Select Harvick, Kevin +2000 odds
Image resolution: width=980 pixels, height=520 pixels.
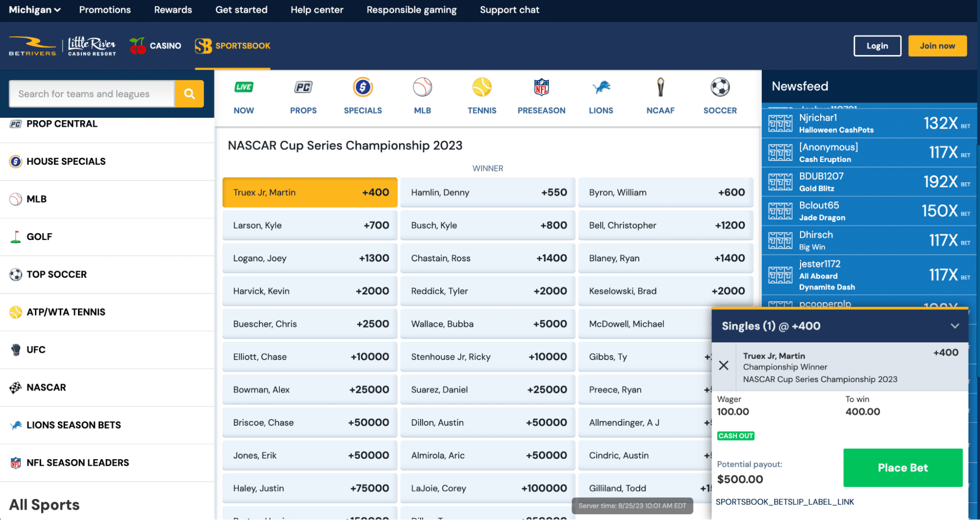tap(310, 291)
